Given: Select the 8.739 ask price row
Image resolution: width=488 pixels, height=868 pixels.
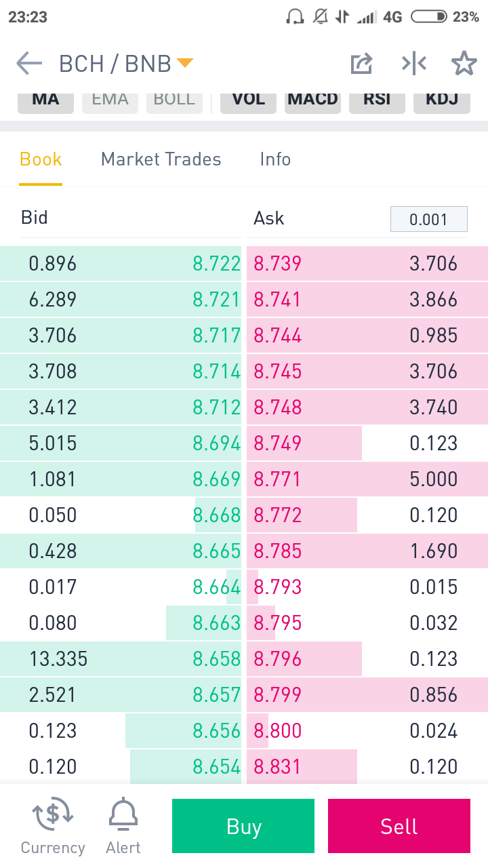Looking at the screenshot, I should pyautogui.click(x=367, y=264).
